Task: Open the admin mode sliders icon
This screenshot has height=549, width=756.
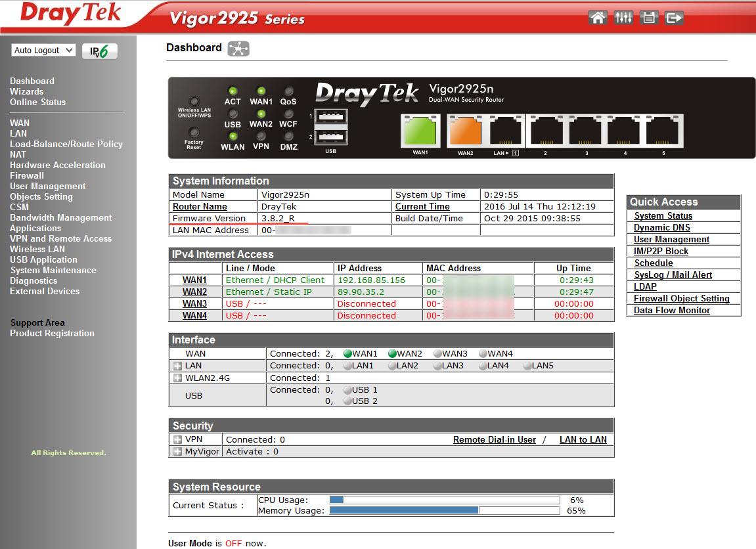Action: coord(623,18)
